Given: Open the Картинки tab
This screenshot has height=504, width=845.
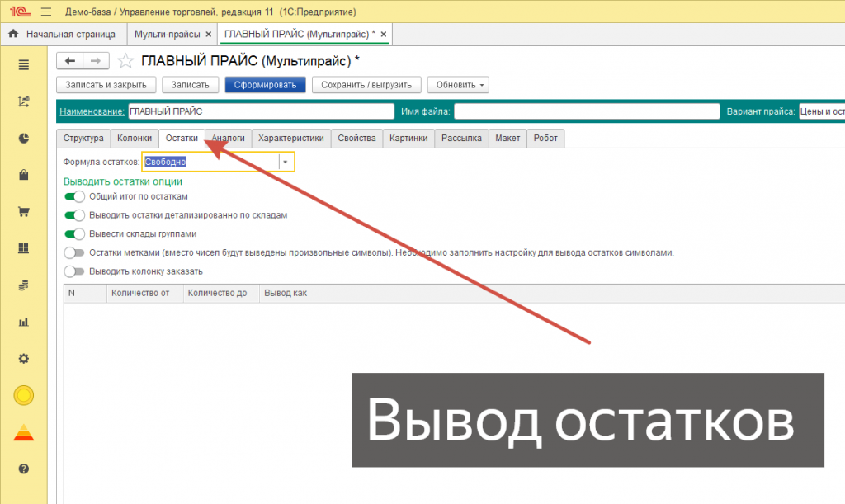Looking at the screenshot, I should (408, 139).
